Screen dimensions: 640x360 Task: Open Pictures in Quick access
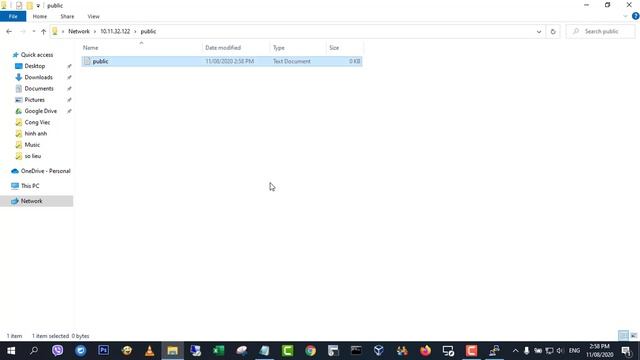(x=34, y=100)
